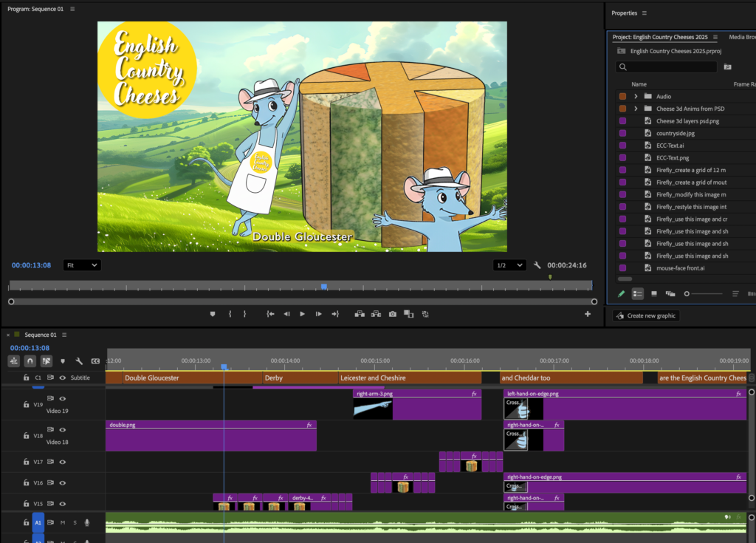This screenshot has width=756, height=543.
Task: Open Program monitor wrench settings
Action: point(537,265)
